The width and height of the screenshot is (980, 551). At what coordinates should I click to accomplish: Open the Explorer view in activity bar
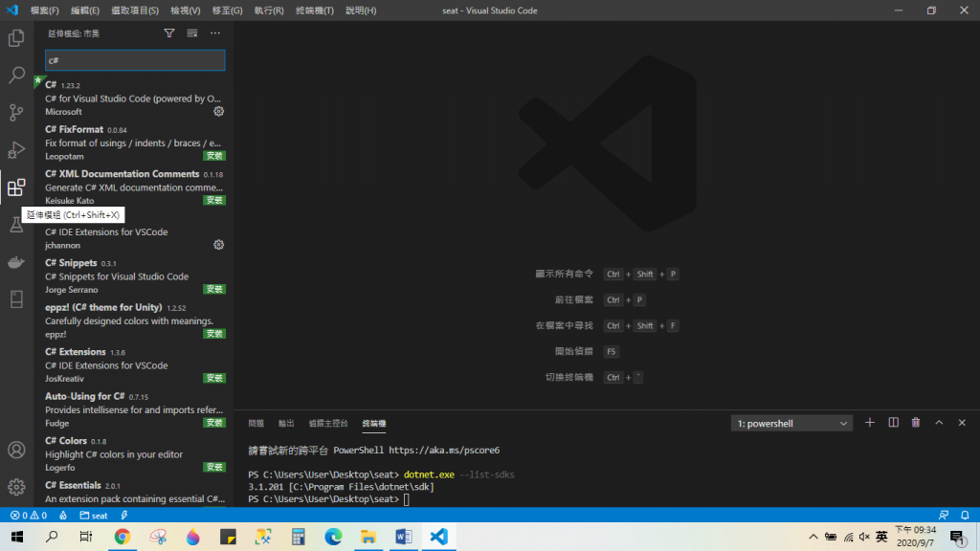click(x=16, y=38)
